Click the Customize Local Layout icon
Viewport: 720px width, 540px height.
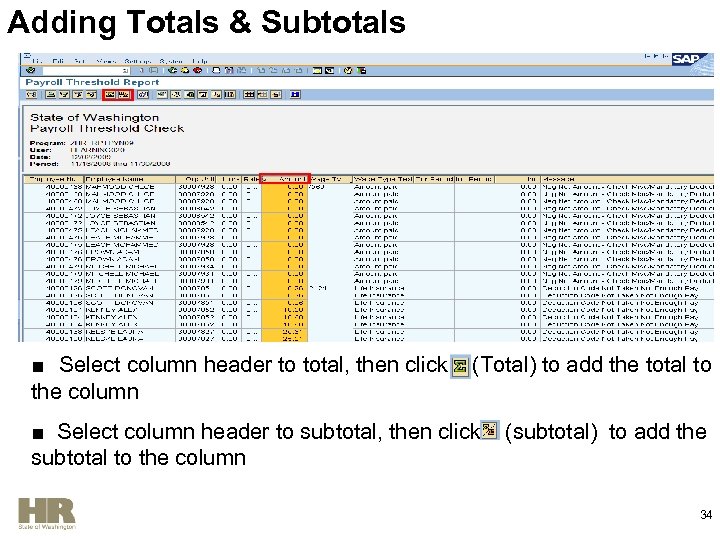pyautogui.click(x=361, y=70)
